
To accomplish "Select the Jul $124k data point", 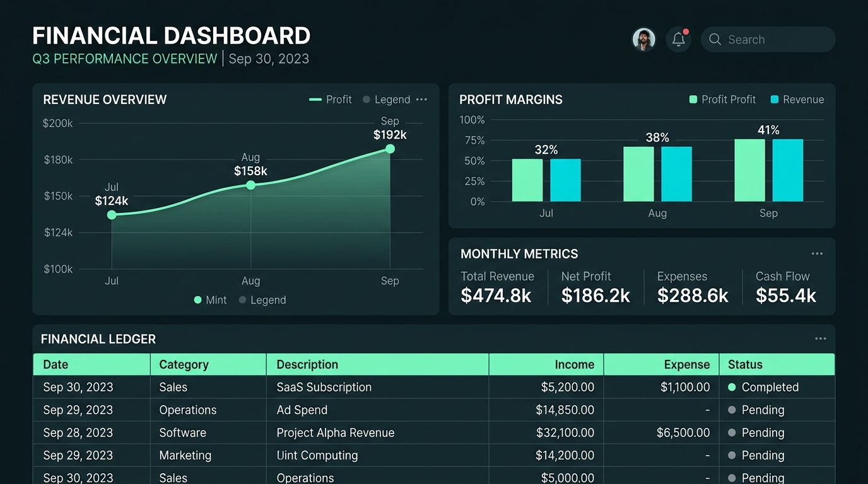I will click(x=112, y=215).
